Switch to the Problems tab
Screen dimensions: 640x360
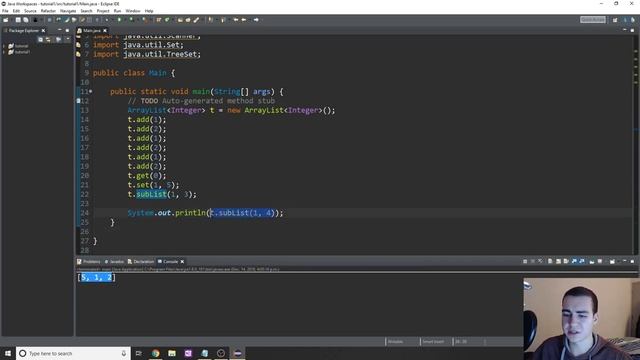point(89,262)
